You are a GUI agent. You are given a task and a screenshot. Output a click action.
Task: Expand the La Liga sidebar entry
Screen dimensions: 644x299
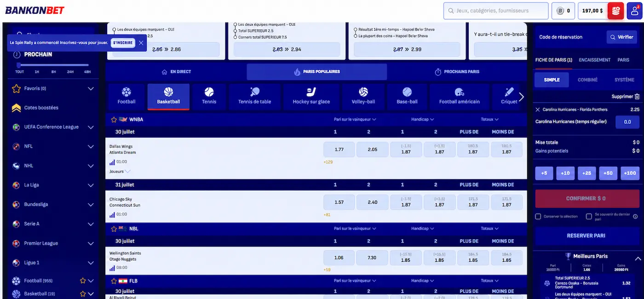[x=91, y=185]
